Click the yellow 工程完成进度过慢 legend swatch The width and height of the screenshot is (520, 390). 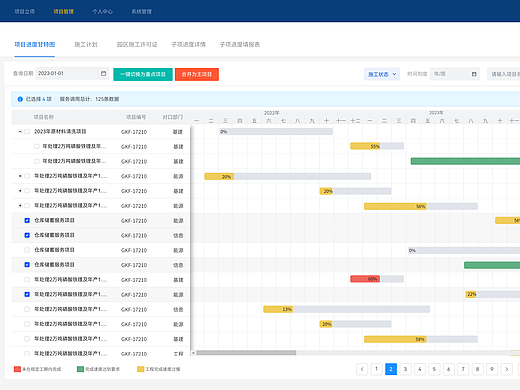coord(141,369)
